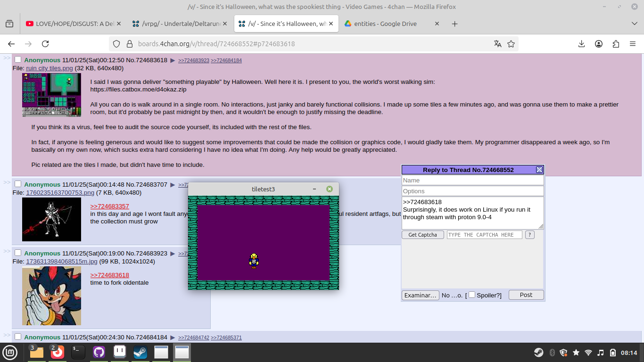Viewport: 644px width, 362px height.
Task: Open post menu arrow for No.724683707
Action: click(x=173, y=185)
